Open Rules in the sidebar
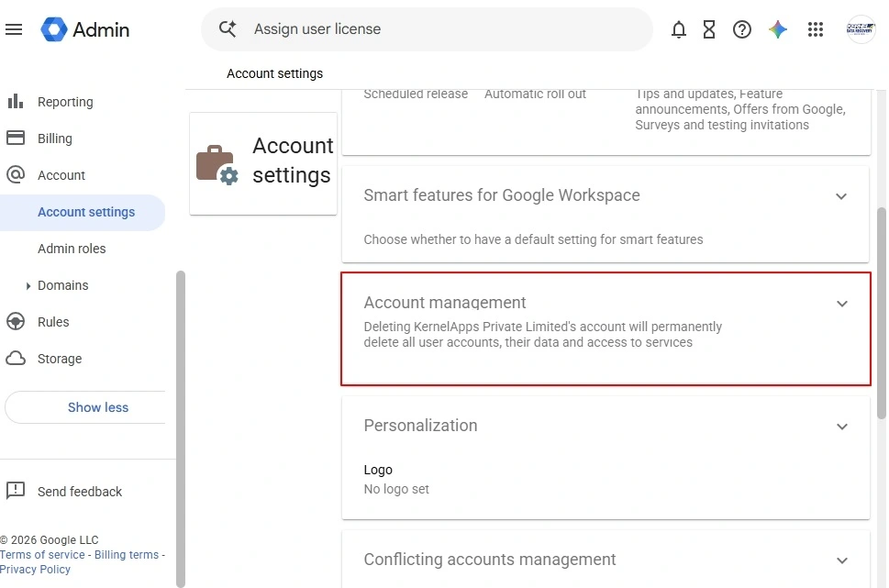Image resolution: width=889 pixels, height=588 pixels. click(53, 322)
